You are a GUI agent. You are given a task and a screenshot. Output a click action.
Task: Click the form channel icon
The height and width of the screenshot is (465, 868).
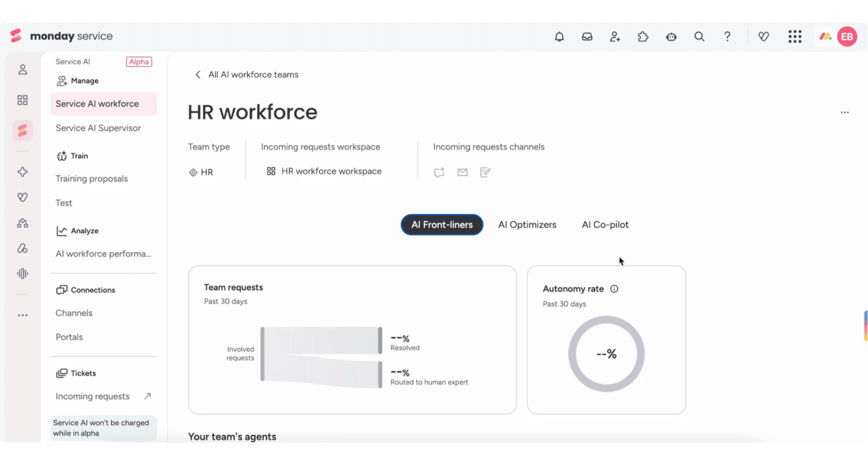485,172
